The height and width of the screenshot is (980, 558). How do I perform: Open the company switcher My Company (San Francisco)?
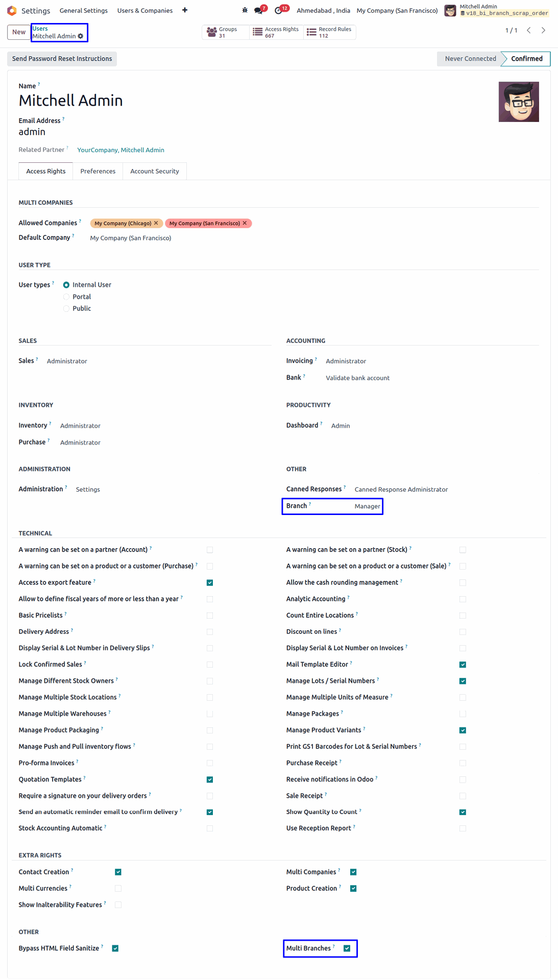click(x=397, y=10)
